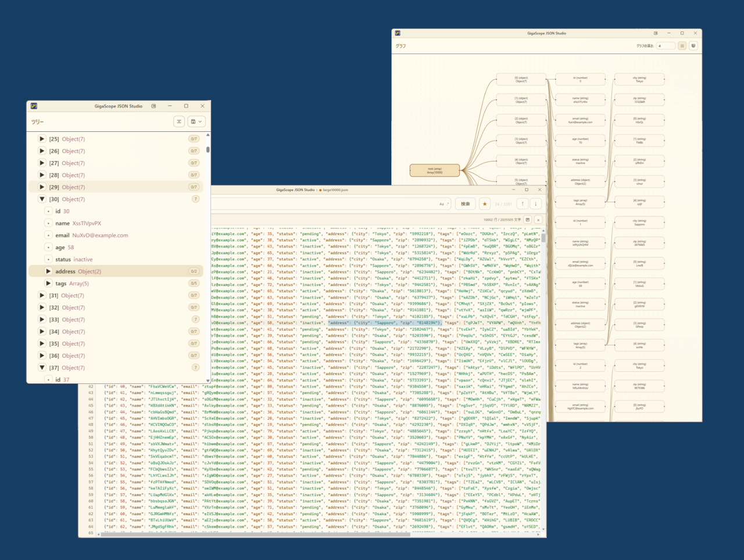Select the status inactive row

(116, 259)
